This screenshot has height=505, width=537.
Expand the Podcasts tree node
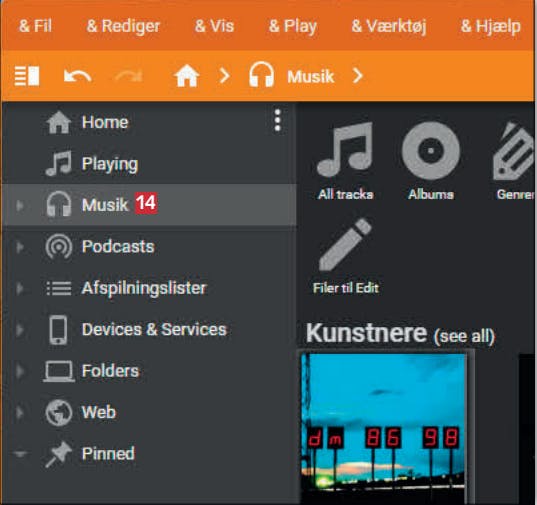click(20, 247)
